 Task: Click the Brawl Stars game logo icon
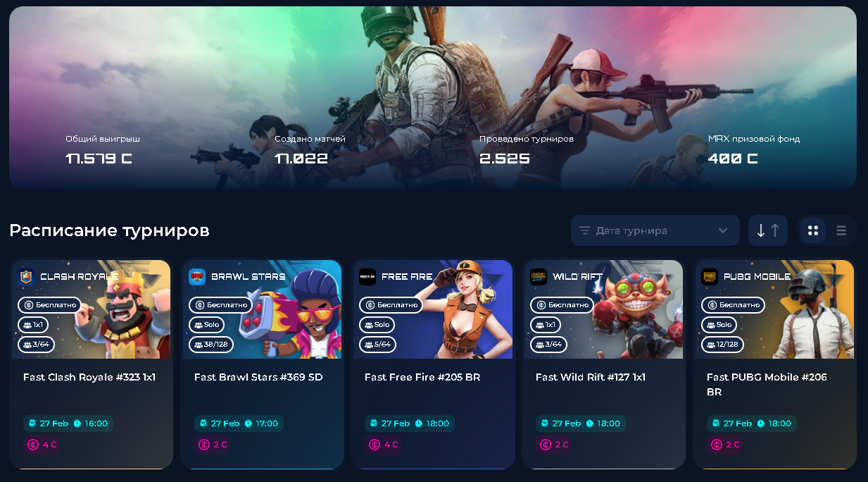coord(197,277)
